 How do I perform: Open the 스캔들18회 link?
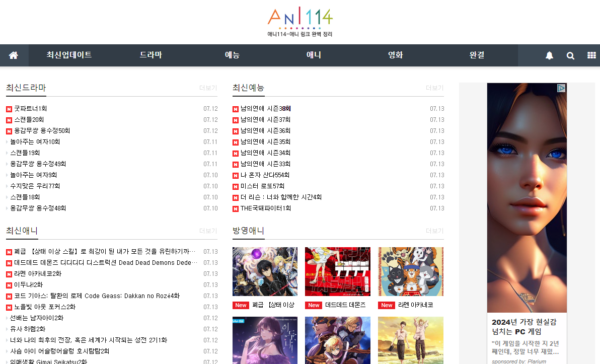tap(25, 198)
